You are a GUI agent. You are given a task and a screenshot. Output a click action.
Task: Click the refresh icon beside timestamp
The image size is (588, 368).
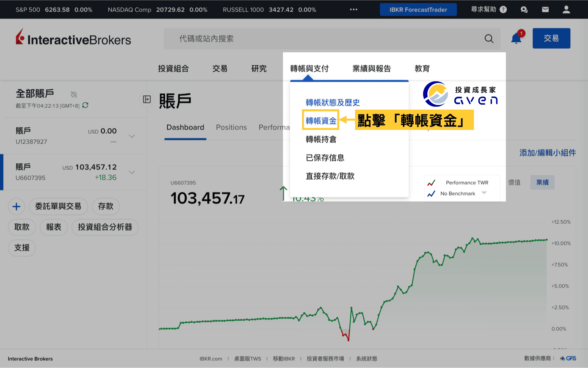(x=86, y=105)
